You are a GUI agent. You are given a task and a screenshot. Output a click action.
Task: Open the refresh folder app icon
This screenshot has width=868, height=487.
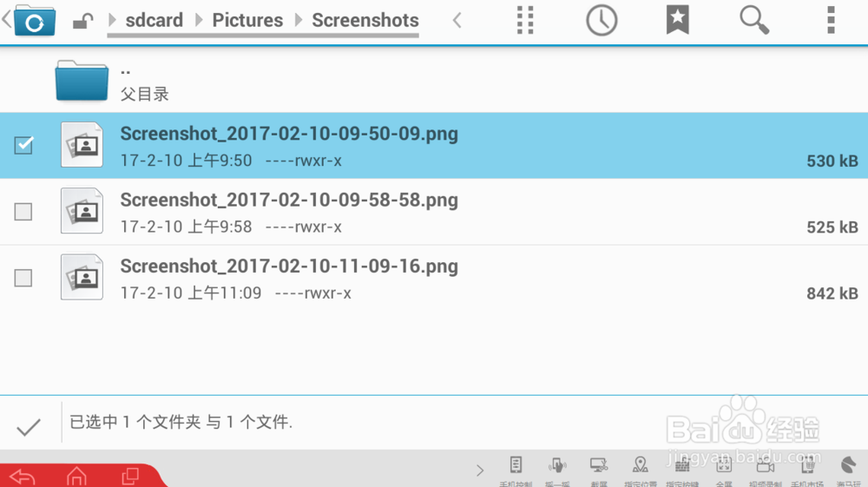[35, 21]
